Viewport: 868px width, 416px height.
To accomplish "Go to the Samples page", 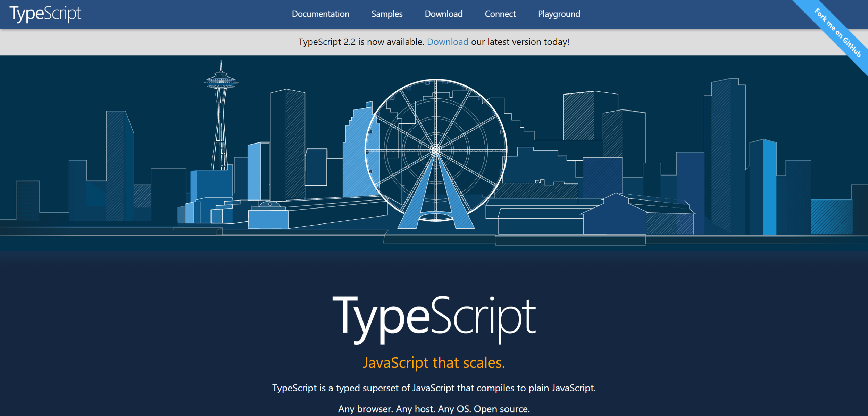I will 387,14.
